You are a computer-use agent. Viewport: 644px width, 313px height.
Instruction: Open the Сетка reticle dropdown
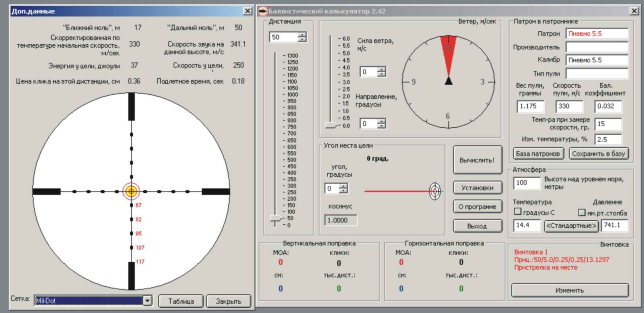coord(147,301)
